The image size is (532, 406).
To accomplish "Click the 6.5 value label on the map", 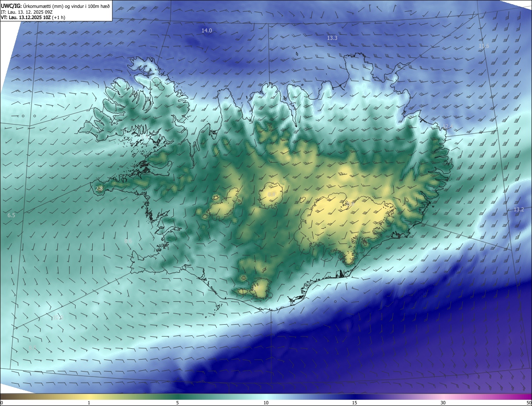I will (x=11, y=215).
